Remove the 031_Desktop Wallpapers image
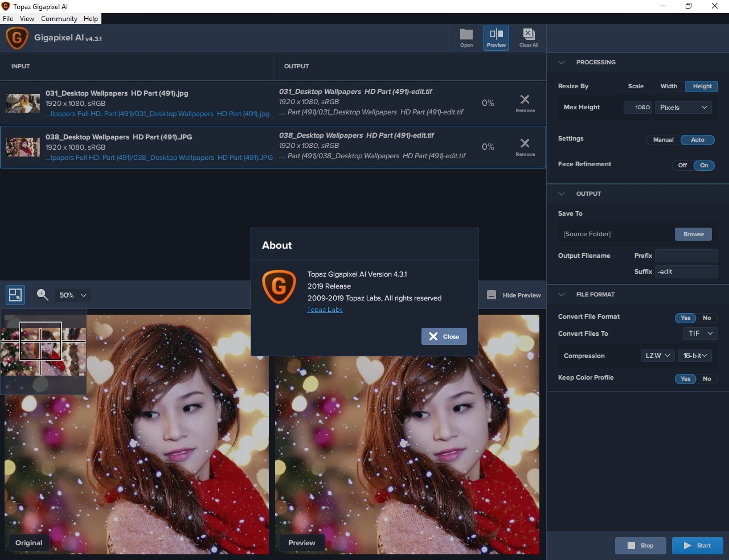The image size is (729, 560). (x=525, y=102)
